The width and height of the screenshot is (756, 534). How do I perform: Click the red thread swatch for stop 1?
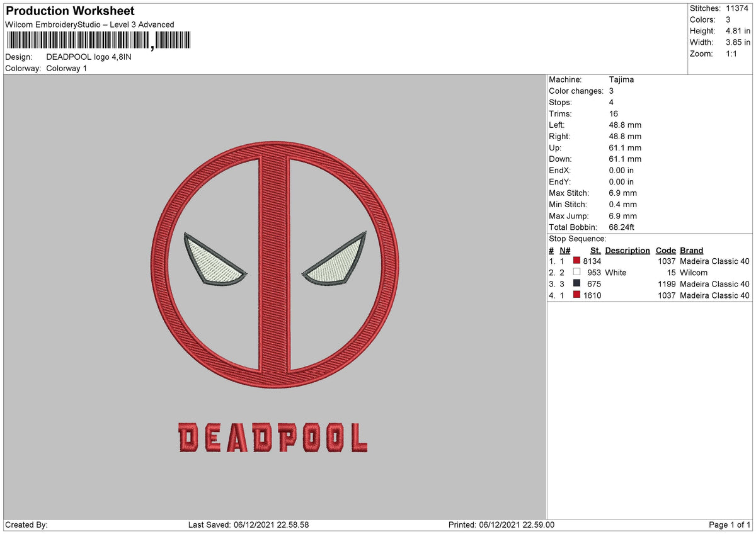coord(576,261)
